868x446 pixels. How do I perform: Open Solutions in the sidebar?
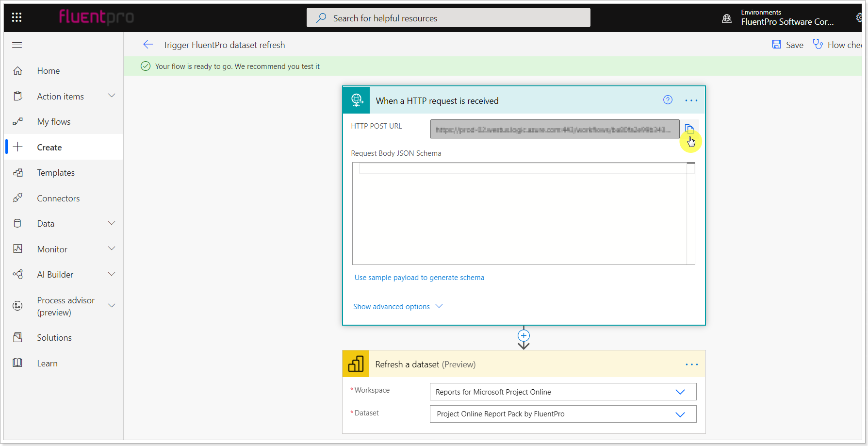[x=54, y=338]
